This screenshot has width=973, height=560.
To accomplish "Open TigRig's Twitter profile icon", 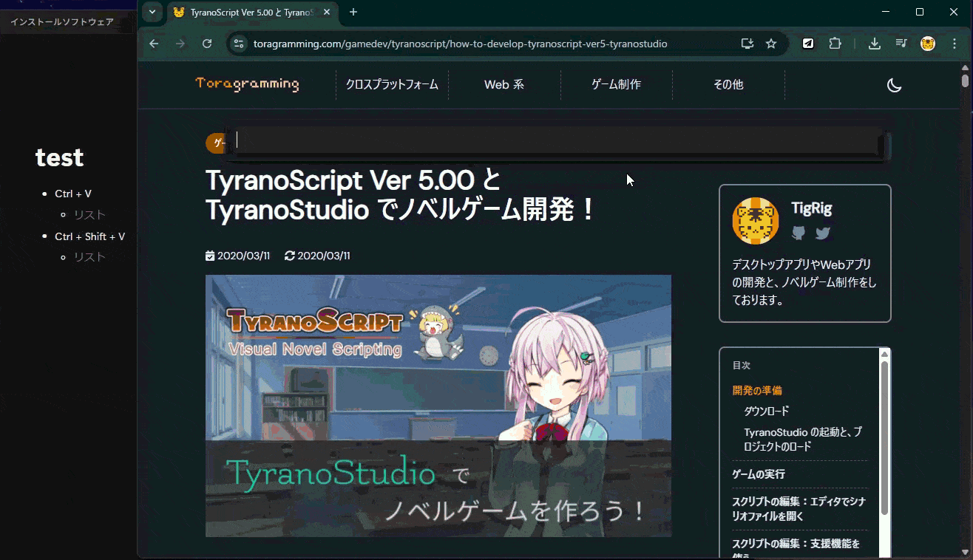I will [x=823, y=233].
